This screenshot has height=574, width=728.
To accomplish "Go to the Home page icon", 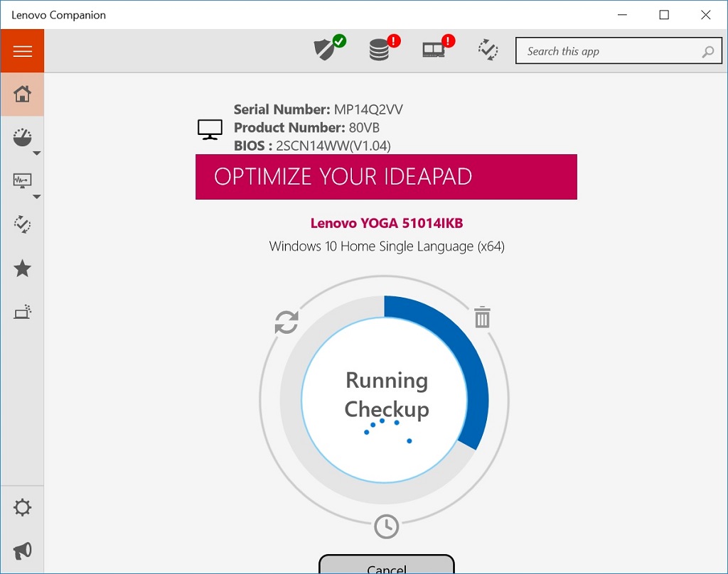I will (x=22, y=94).
